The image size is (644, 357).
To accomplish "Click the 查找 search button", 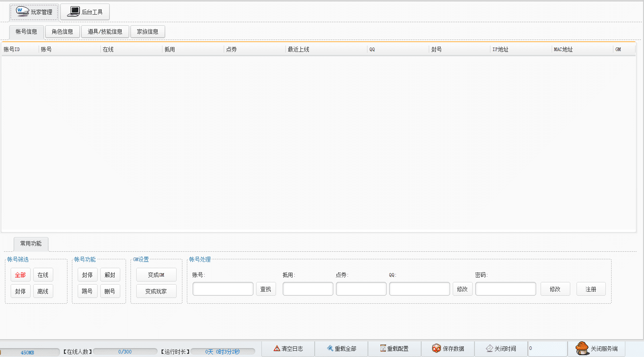I will [265, 289].
